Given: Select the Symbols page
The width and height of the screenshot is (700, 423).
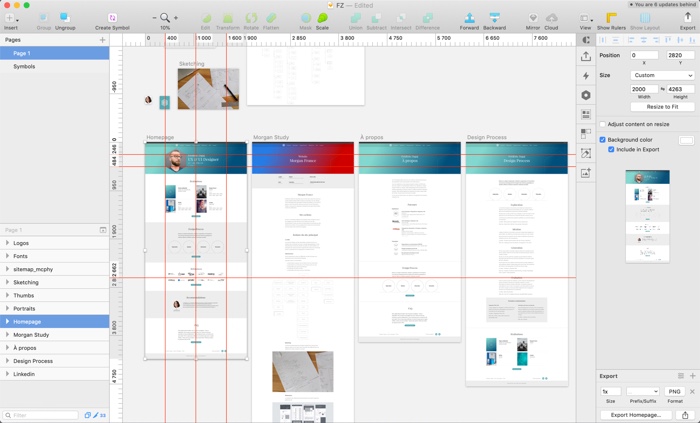Looking at the screenshot, I should pos(24,66).
